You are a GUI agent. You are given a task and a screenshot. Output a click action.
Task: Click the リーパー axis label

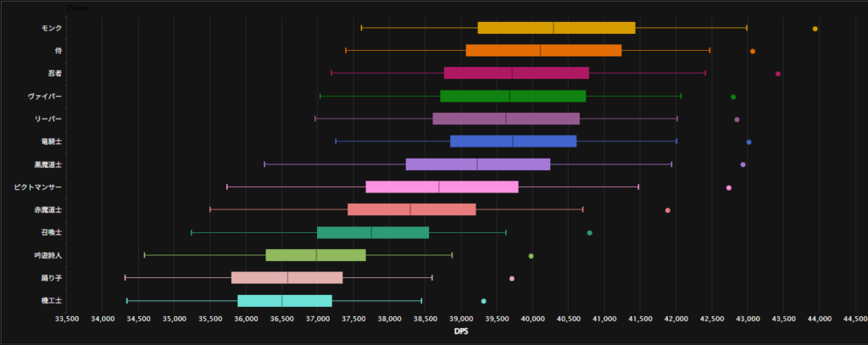pos(44,119)
